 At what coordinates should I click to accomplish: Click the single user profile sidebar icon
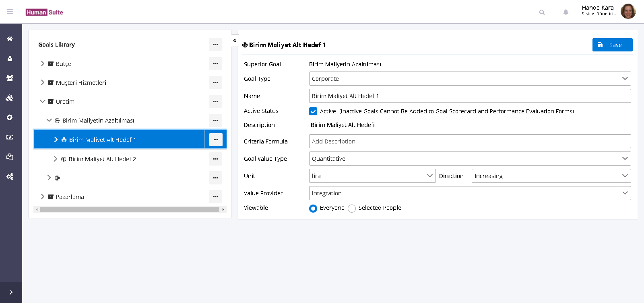[10, 59]
